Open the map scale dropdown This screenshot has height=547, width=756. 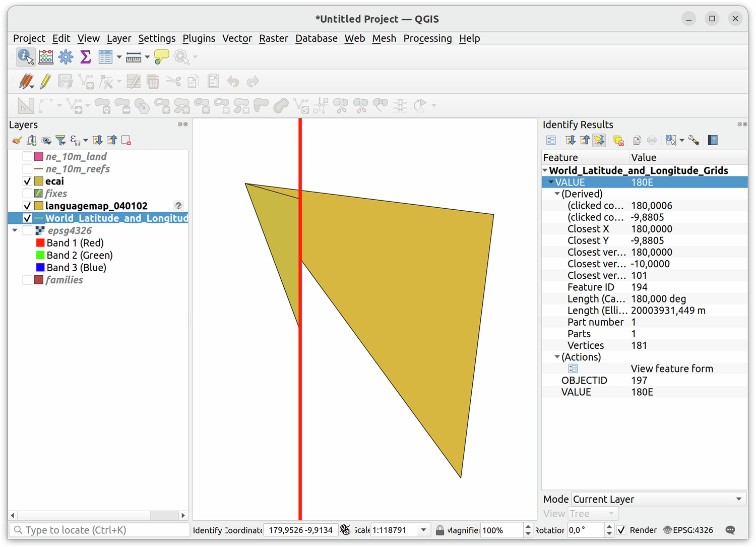423,530
